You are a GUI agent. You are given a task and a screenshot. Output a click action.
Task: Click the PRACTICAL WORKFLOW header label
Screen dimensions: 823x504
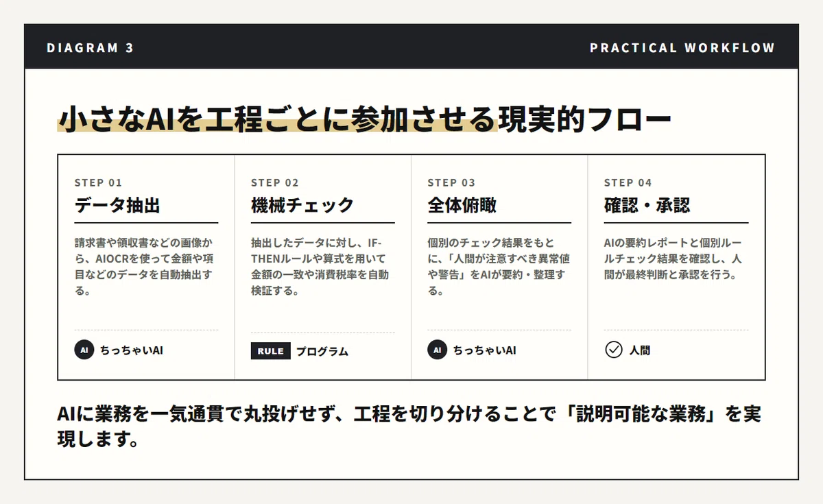pyautogui.click(x=682, y=48)
